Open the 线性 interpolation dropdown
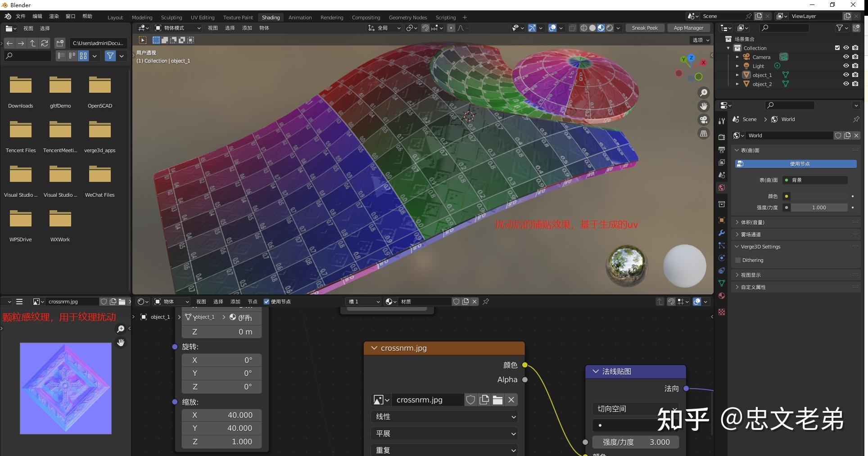 tap(444, 417)
